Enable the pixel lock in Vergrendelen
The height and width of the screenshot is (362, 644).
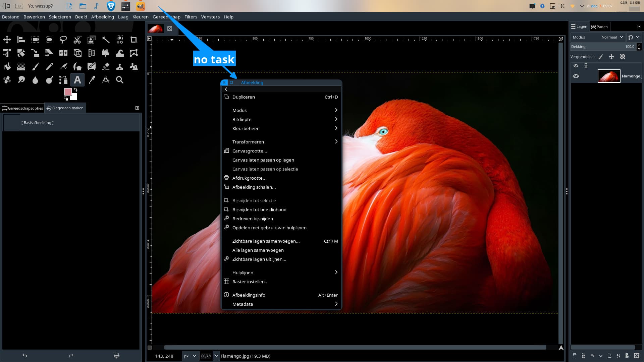(601, 57)
